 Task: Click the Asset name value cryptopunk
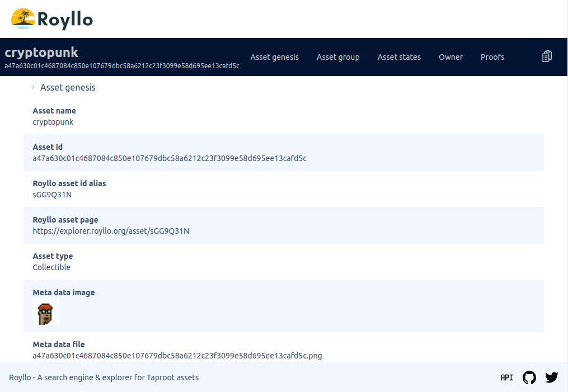53,122
